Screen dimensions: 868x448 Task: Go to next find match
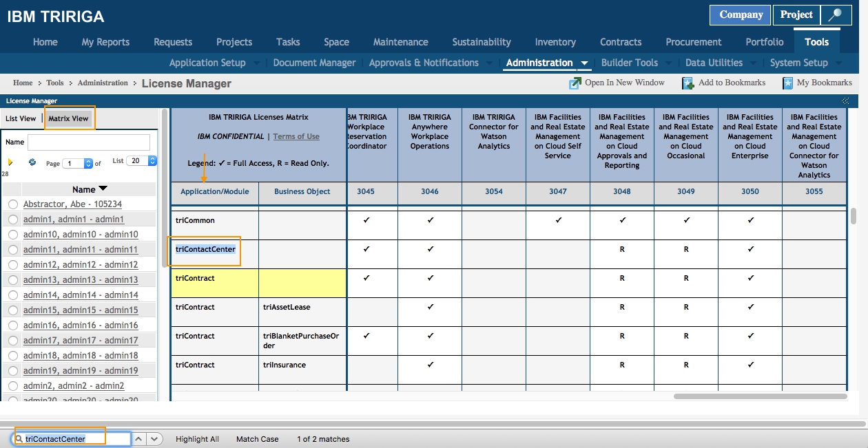pyautogui.click(x=154, y=438)
